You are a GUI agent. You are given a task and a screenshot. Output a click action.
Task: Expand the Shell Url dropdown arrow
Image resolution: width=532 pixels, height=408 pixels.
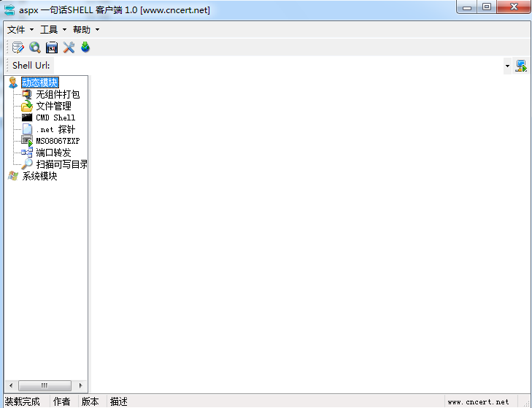pyautogui.click(x=507, y=66)
